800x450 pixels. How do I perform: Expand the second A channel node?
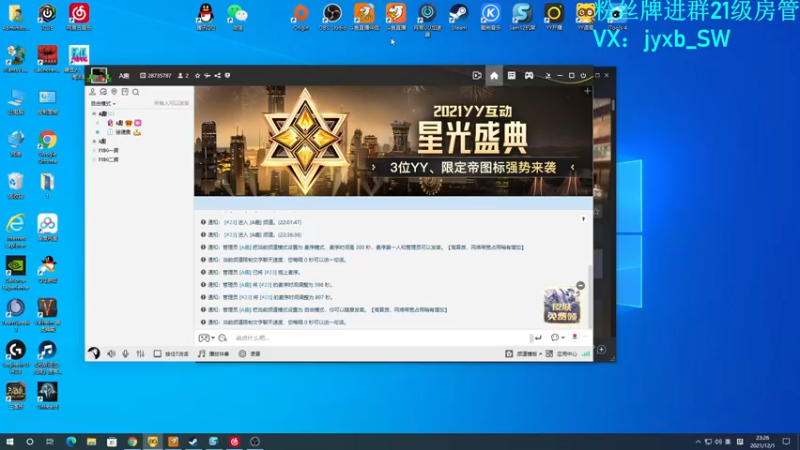click(94, 141)
